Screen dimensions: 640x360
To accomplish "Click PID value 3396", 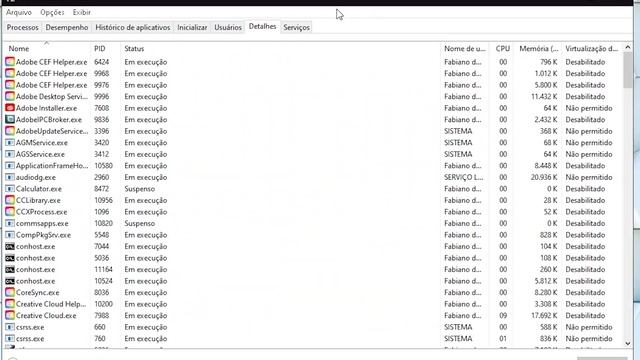I will pyautogui.click(x=102, y=131).
